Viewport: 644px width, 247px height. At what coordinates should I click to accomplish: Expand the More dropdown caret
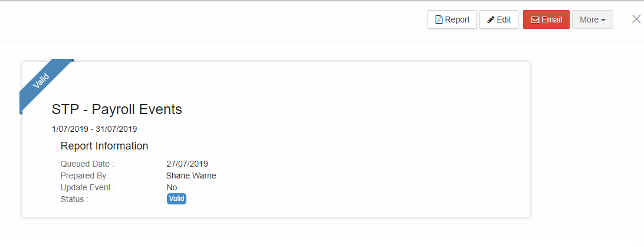point(603,20)
